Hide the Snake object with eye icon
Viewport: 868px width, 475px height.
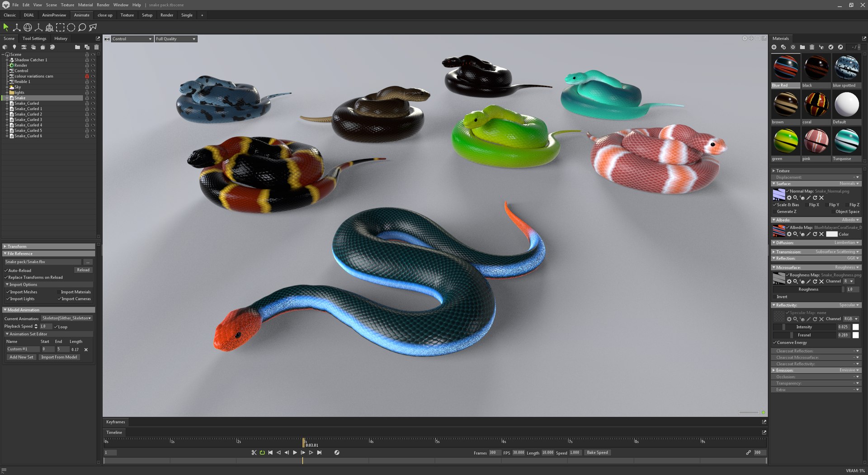click(93, 98)
